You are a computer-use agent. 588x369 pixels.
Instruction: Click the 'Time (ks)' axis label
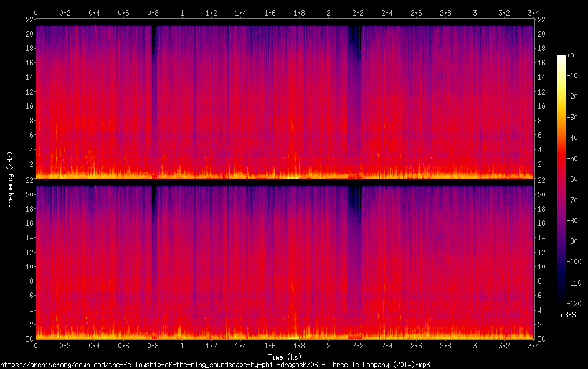coord(284,357)
